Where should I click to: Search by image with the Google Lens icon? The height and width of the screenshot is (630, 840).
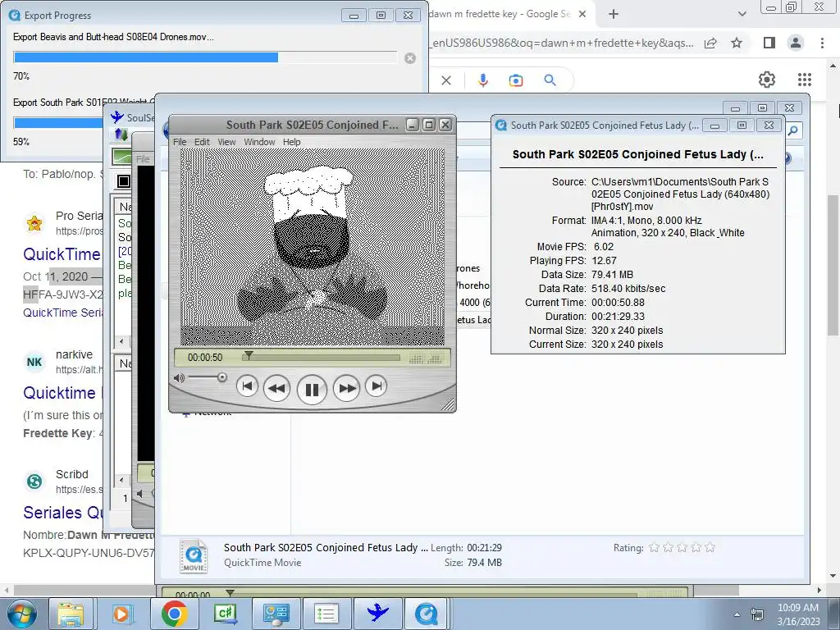pyautogui.click(x=516, y=80)
